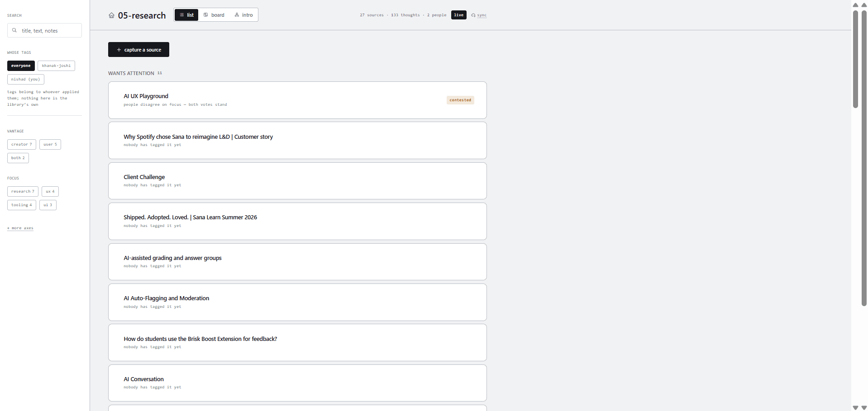Toggle the tooling 4 focus filter
Screen dimensions: 868x411
click(22, 205)
